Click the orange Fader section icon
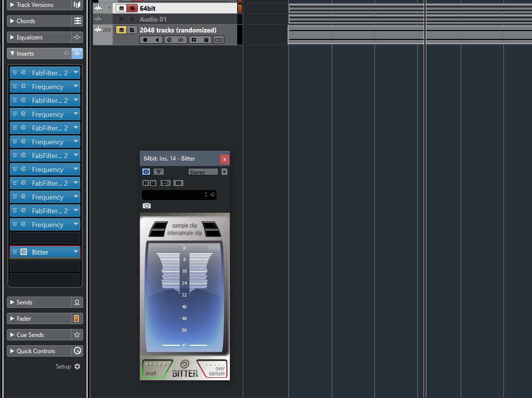Image resolution: width=532 pixels, height=398 pixels. [x=77, y=319]
